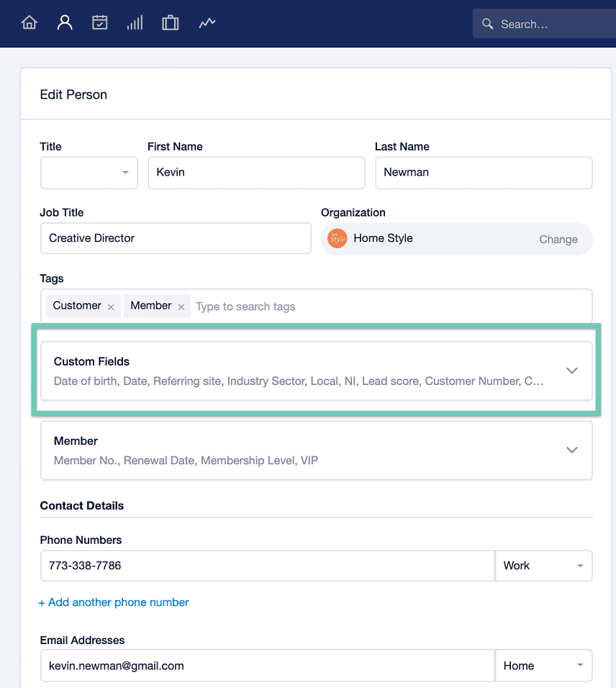
Task: Open the Cases briefcase icon
Action: pos(171,22)
